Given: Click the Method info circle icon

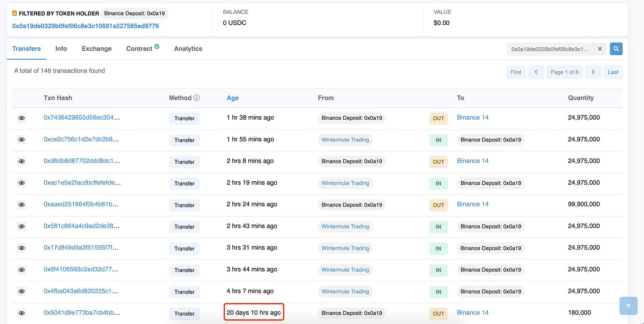Looking at the screenshot, I should pyautogui.click(x=197, y=98).
